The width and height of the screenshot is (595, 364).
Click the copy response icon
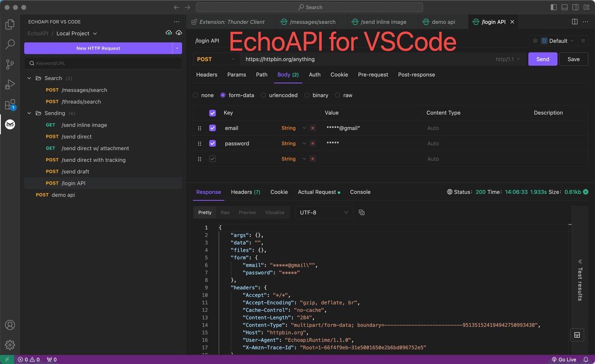[361, 212]
